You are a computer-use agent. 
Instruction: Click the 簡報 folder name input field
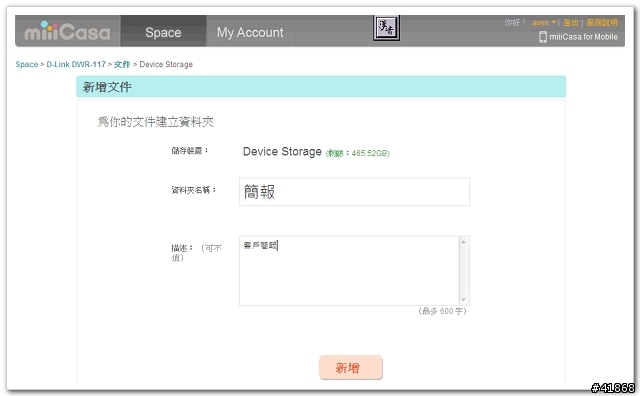[354, 191]
